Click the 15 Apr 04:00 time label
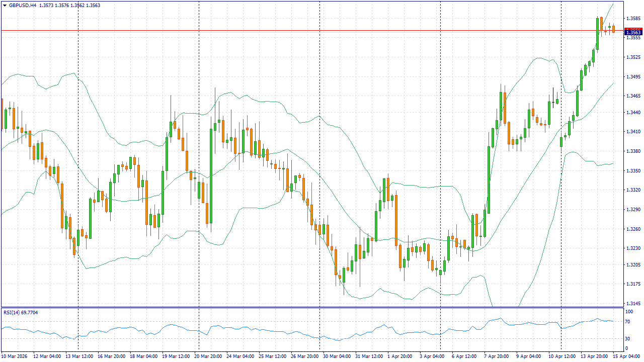644x362 pixels. point(626,356)
